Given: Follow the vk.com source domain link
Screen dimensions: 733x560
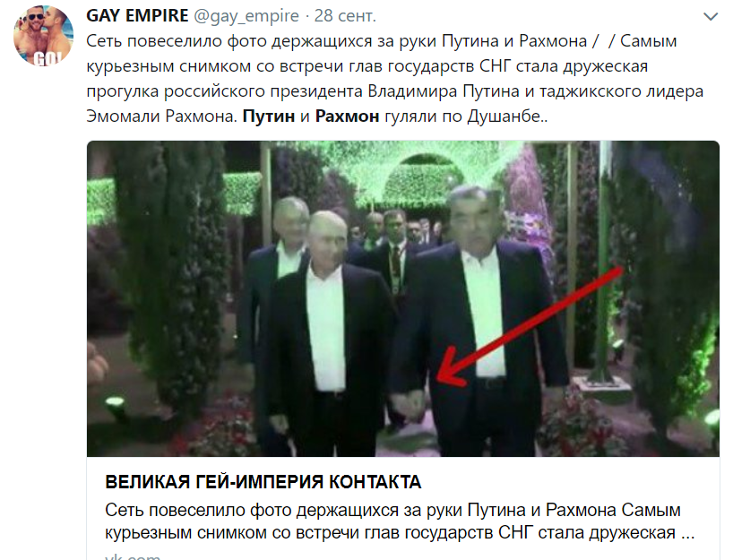Looking at the screenshot, I should pos(133,556).
